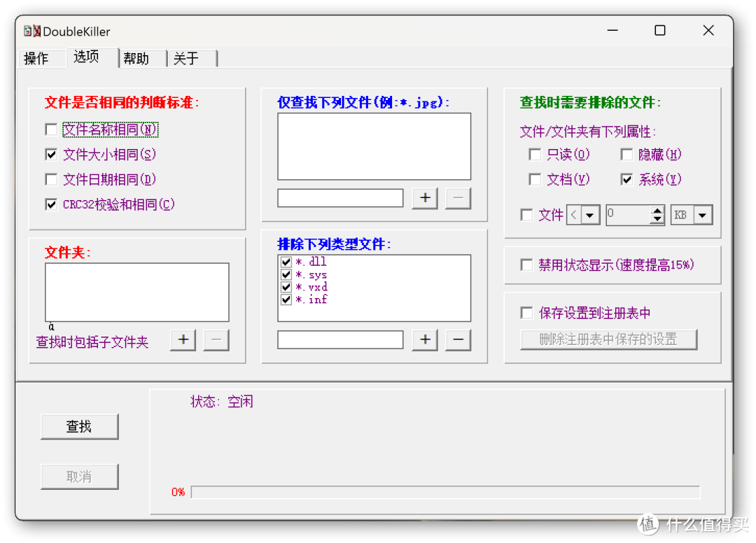
Task: Check 保存设置到注册表中 option
Action: click(x=526, y=313)
